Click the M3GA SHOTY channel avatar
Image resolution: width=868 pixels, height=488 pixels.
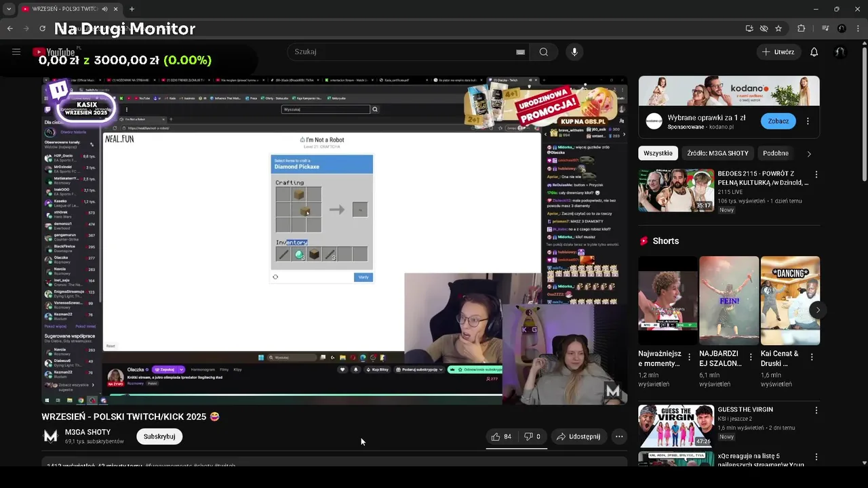[51, 436]
